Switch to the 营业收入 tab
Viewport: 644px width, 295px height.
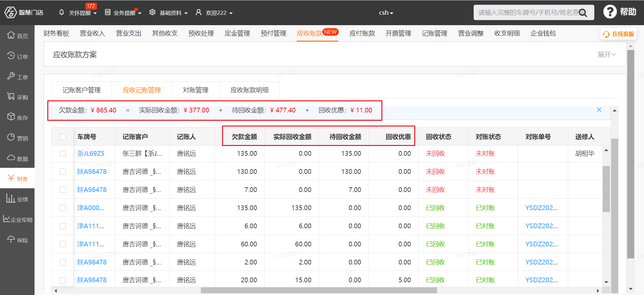pos(93,33)
